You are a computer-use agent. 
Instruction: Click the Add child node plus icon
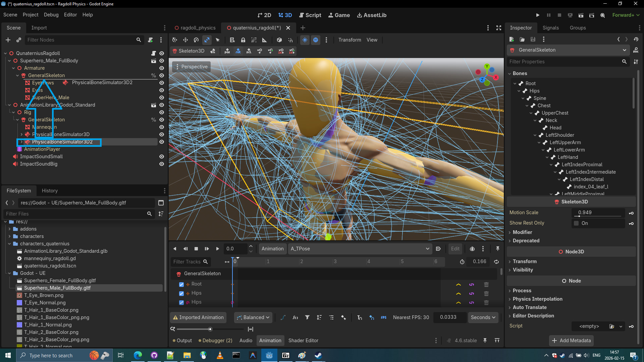[x=8, y=40]
